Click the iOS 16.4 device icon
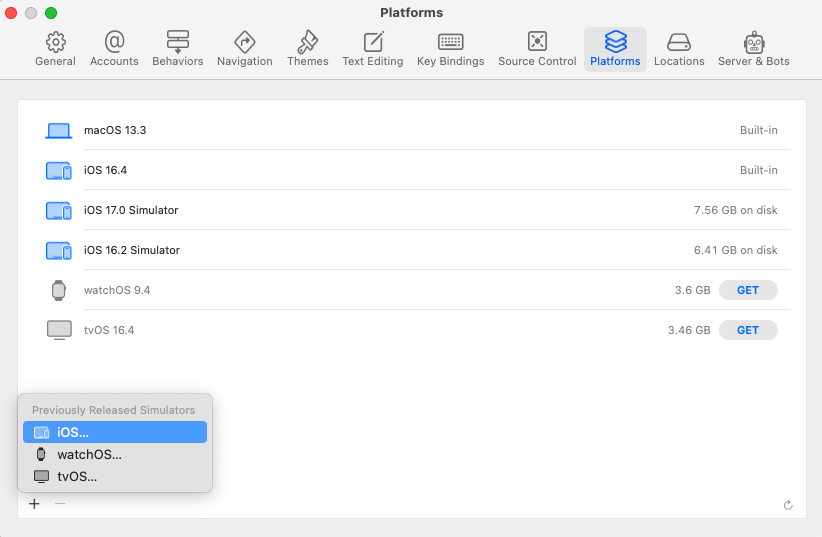 [x=59, y=170]
